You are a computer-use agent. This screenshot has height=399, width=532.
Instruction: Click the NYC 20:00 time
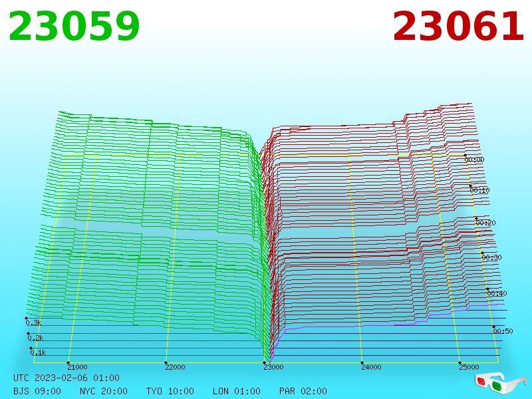click(104, 391)
